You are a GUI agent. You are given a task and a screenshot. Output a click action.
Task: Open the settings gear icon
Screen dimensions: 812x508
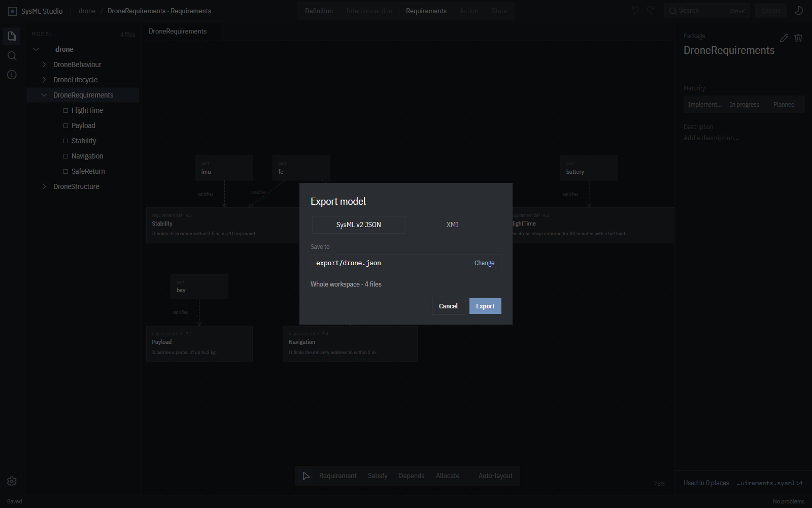coord(12,481)
